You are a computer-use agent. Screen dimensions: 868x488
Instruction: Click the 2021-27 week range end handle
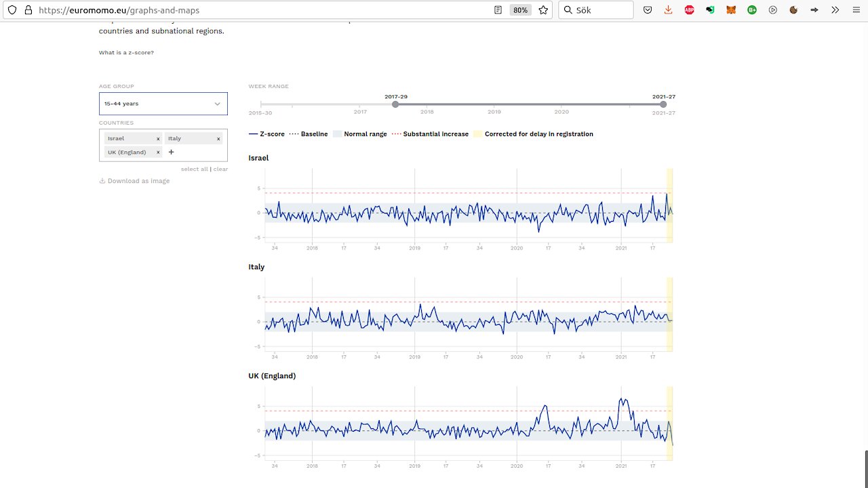pos(663,104)
